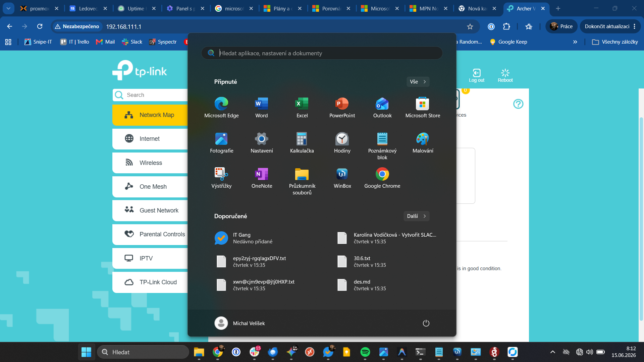Expand the hidden bookmarks overflow chevron

click(575, 42)
